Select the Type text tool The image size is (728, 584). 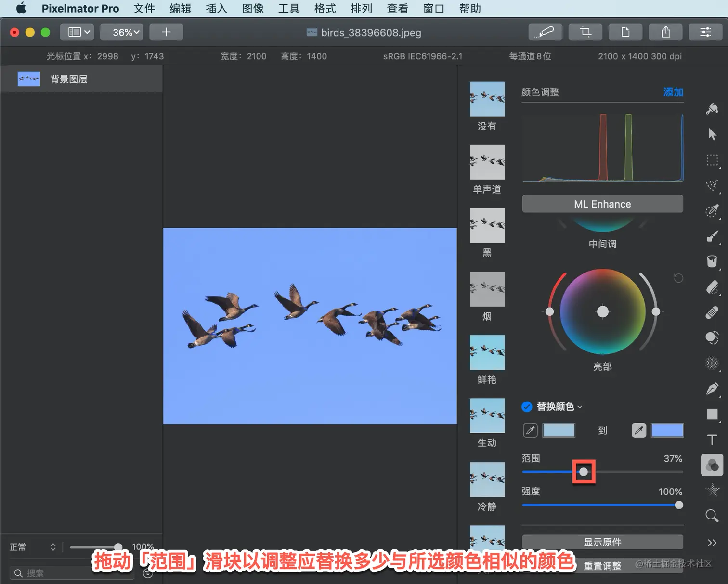point(712,440)
